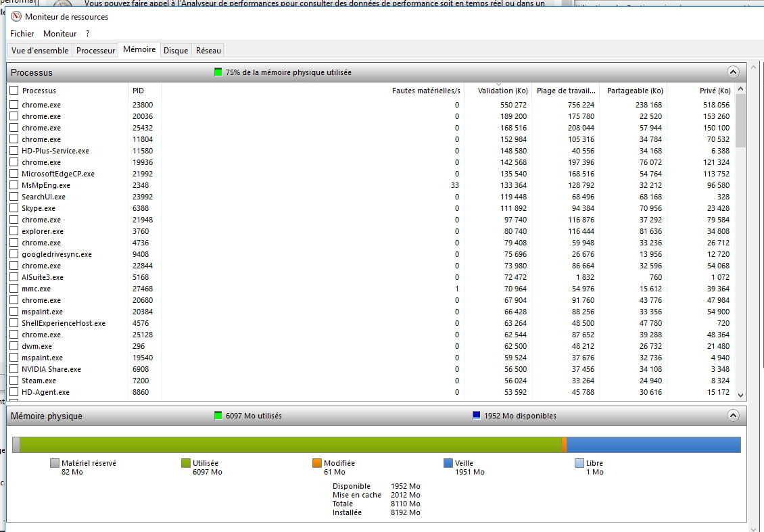Check the explorer.exe checkbox
This screenshot has width=764, height=532.
[14, 231]
